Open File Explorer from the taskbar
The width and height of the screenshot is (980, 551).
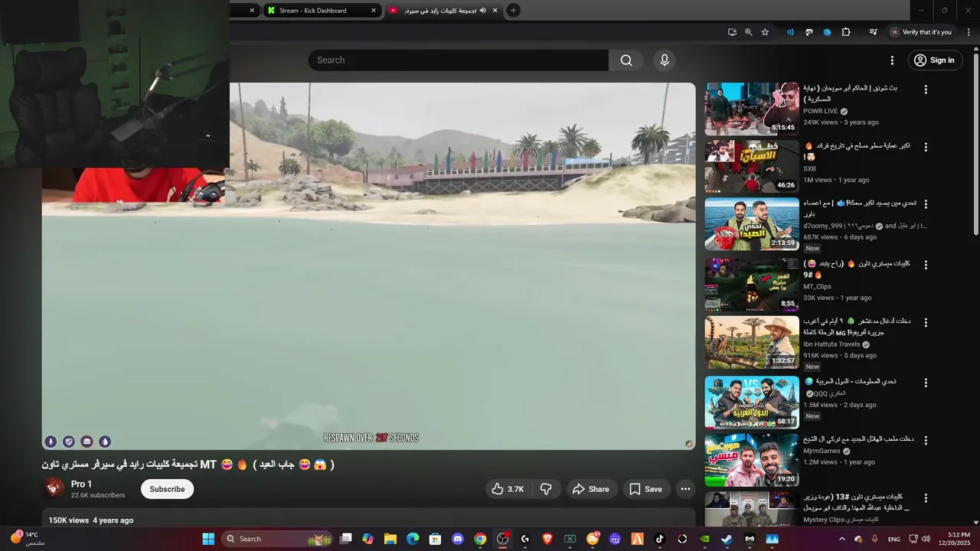(x=390, y=539)
